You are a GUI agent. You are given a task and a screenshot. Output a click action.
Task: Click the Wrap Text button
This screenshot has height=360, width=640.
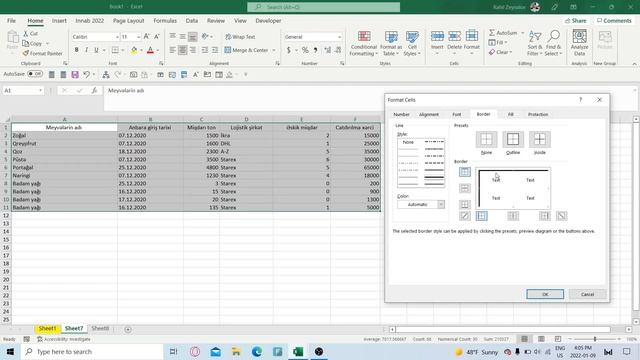click(x=240, y=37)
